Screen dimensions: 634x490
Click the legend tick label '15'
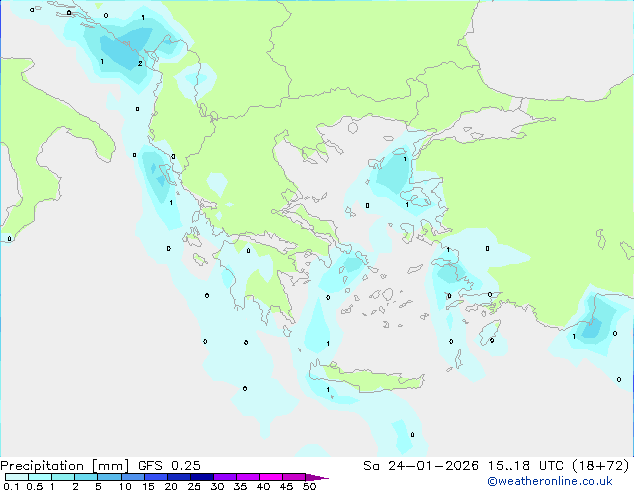(x=148, y=486)
